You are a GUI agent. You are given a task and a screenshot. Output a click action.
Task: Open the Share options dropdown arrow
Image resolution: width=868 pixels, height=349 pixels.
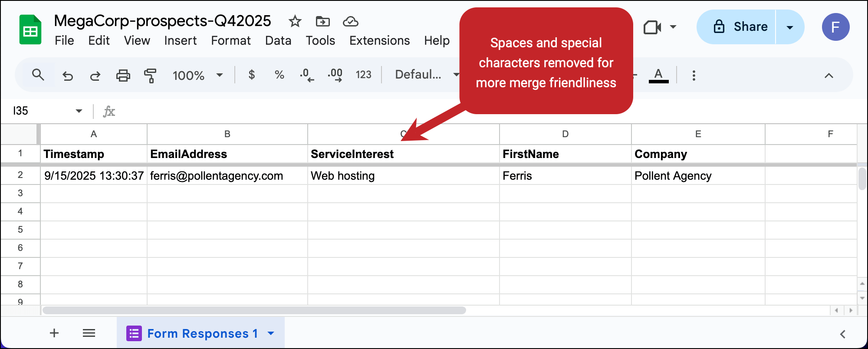(x=790, y=27)
